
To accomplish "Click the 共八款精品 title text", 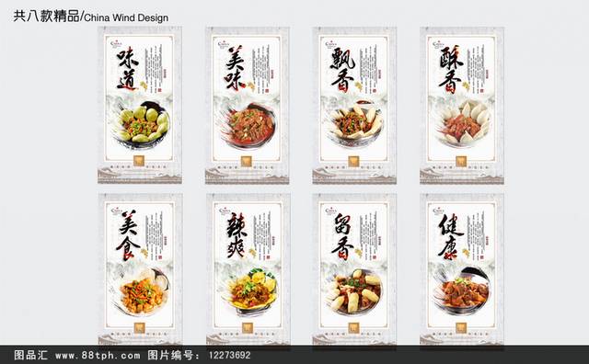I will (46, 17).
